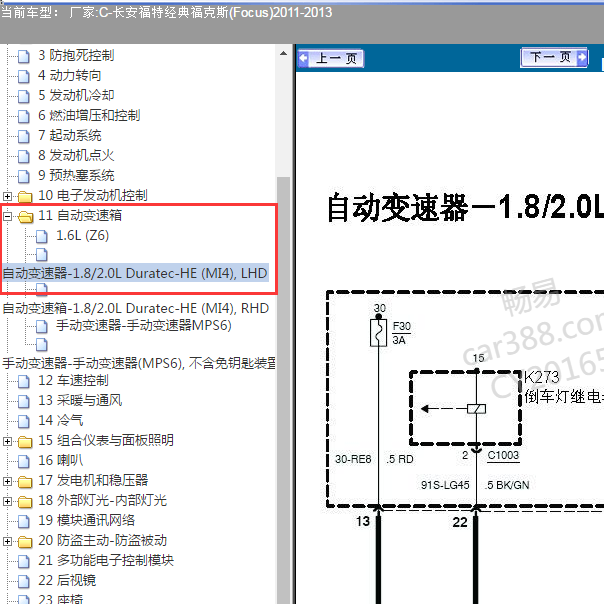This screenshot has height=604, width=604.
Task: Click the document icon beside 1.6L (Z6)
Action: tap(42, 237)
